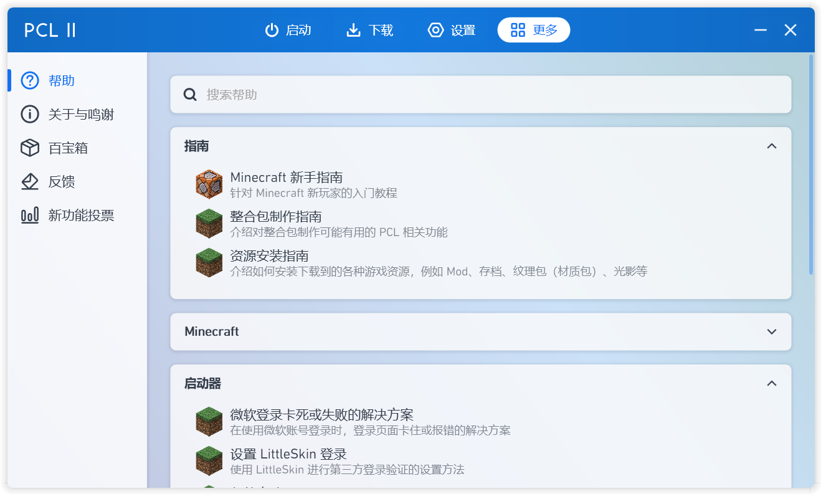The image size is (831, 504).
Task: Click the envelope icon of 反馈
Action: tap(30, 181)
